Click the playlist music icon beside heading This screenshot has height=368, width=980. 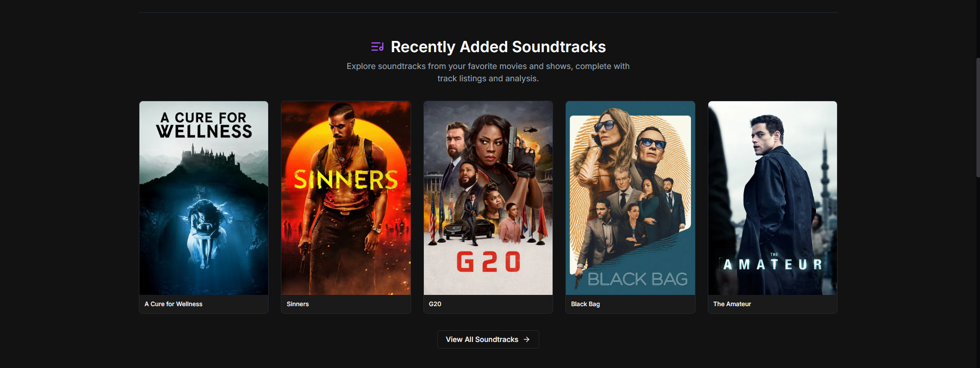[377, 47]
